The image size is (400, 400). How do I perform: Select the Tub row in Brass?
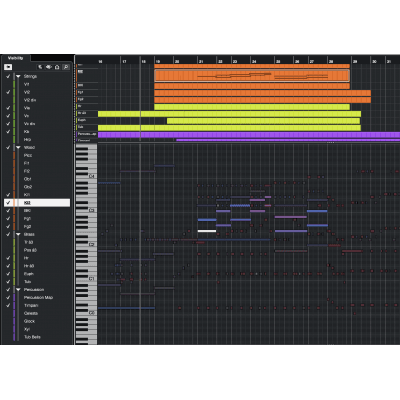pos(37,282)
